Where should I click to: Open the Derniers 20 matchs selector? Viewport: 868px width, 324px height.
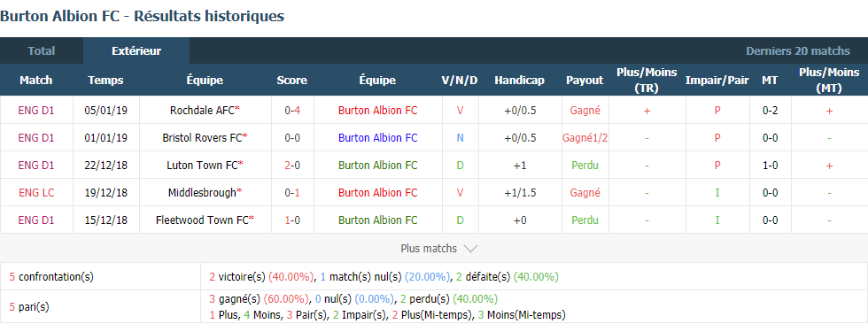798,50
